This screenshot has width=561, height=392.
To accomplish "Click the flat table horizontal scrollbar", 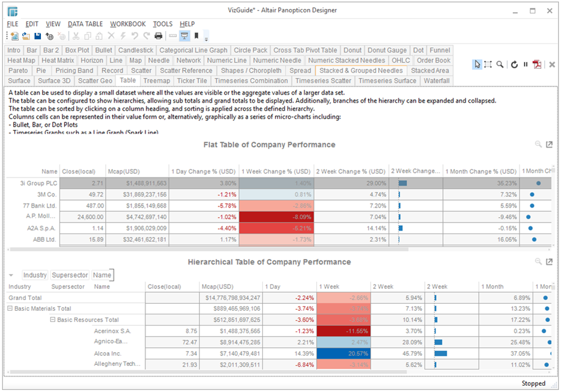I will 212,249.
